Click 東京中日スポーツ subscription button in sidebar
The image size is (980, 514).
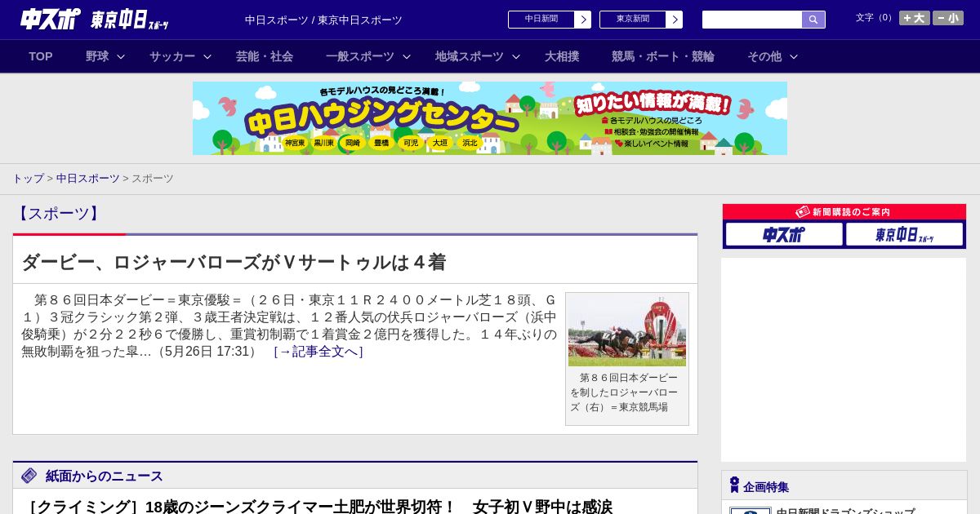(904, 234)
